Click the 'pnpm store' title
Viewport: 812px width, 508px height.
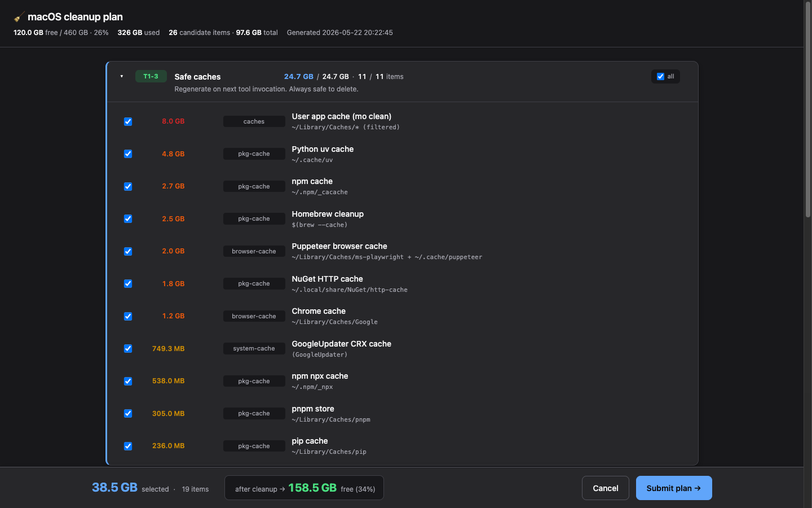(x=313, y=409)
